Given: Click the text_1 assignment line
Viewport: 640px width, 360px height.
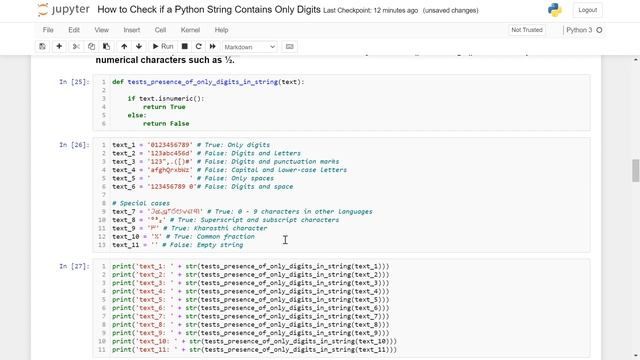Looking at the screenshot, I should tap(191, 145).
